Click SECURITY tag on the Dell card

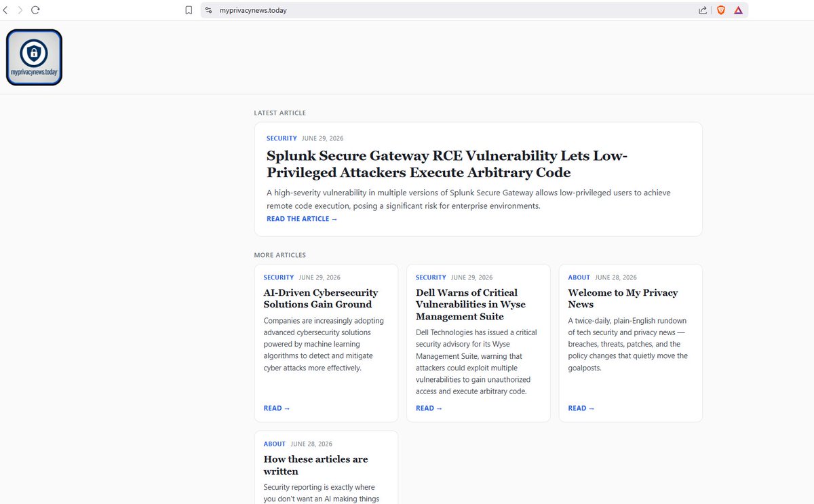pyautogui.click(x=431, y=277)
